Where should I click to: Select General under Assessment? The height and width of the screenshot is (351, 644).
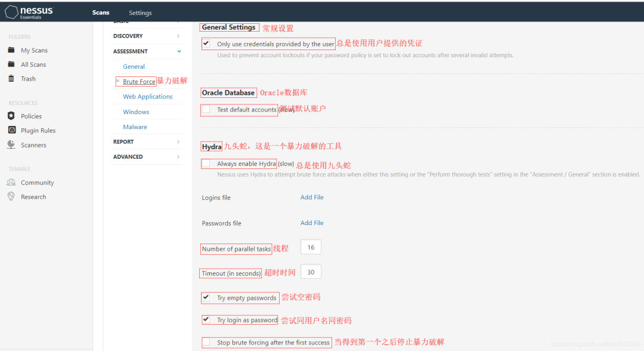pyautogui.click(x=134, y=67)
